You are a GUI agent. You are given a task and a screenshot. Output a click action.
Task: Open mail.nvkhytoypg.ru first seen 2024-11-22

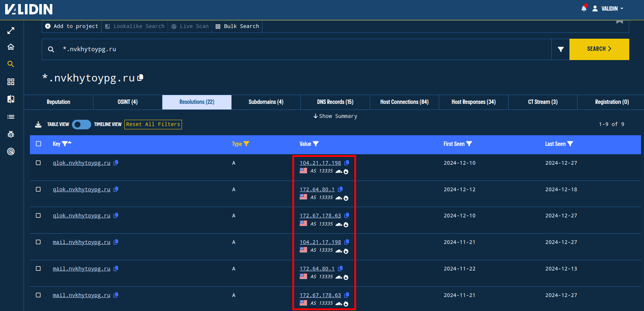82,269
